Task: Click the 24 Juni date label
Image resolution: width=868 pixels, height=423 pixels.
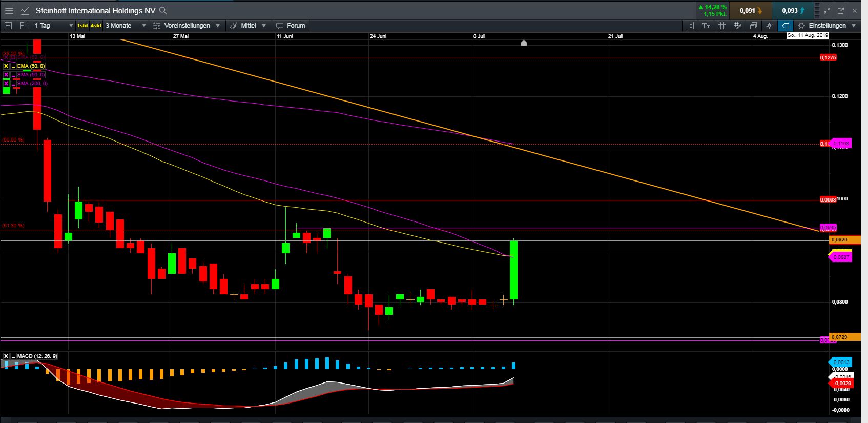Action: [x=378, y=36]
